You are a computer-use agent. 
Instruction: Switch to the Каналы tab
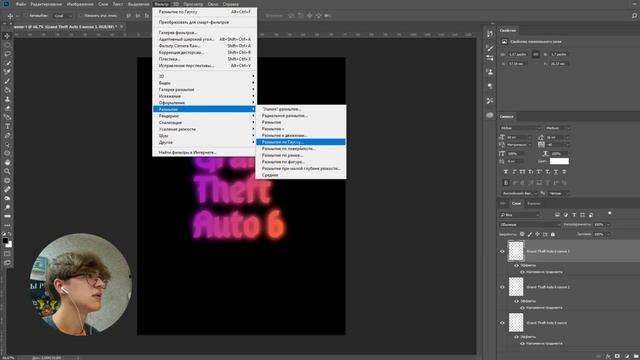(533, 203)
